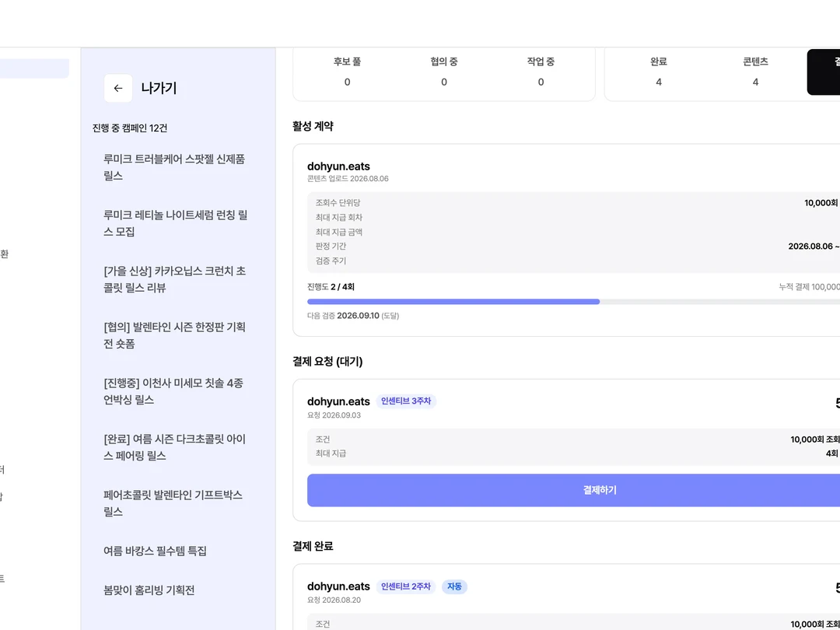Click the 최대 지급 금액 row label

[339, 232]
